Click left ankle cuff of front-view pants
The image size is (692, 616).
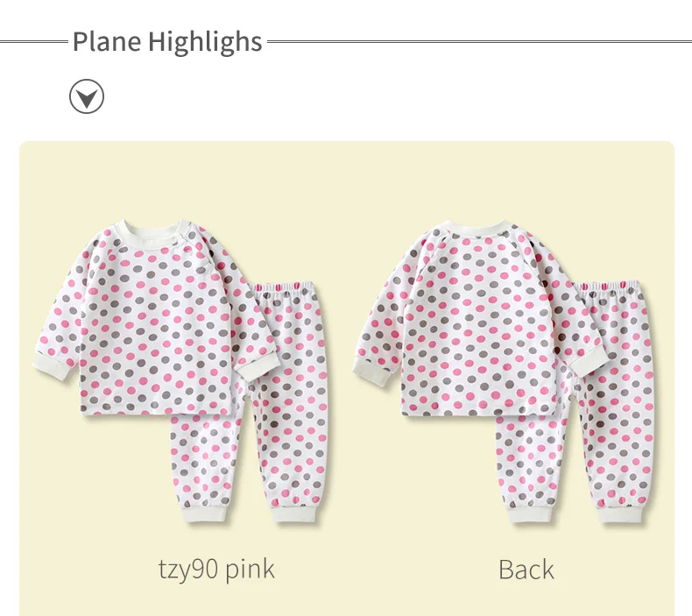(x=205, y=513)
